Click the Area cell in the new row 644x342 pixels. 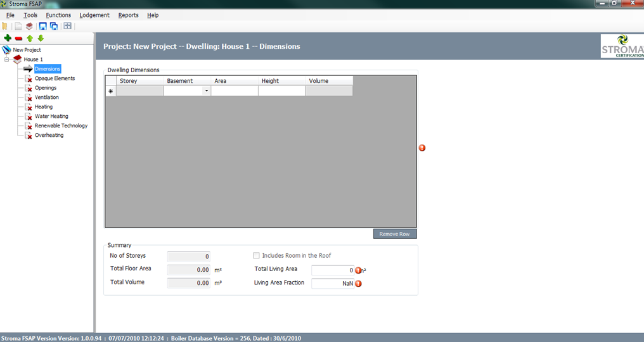pos(235,91)
